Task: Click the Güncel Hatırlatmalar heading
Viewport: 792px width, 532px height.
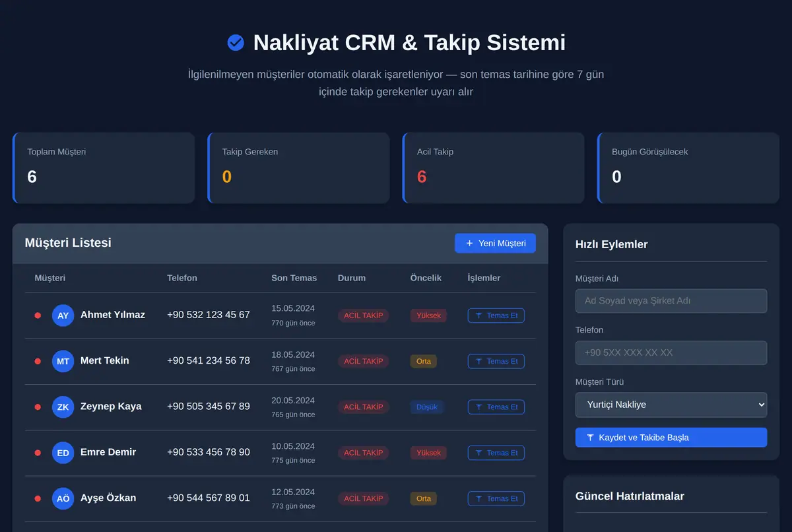Action: pyautogui.click(x=630, y=496)
